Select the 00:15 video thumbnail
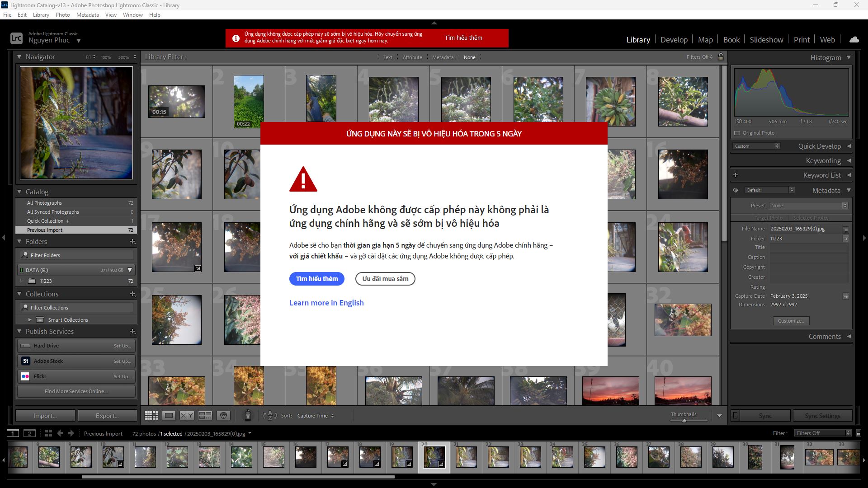The image size is (868, 488). coord(177,102)
